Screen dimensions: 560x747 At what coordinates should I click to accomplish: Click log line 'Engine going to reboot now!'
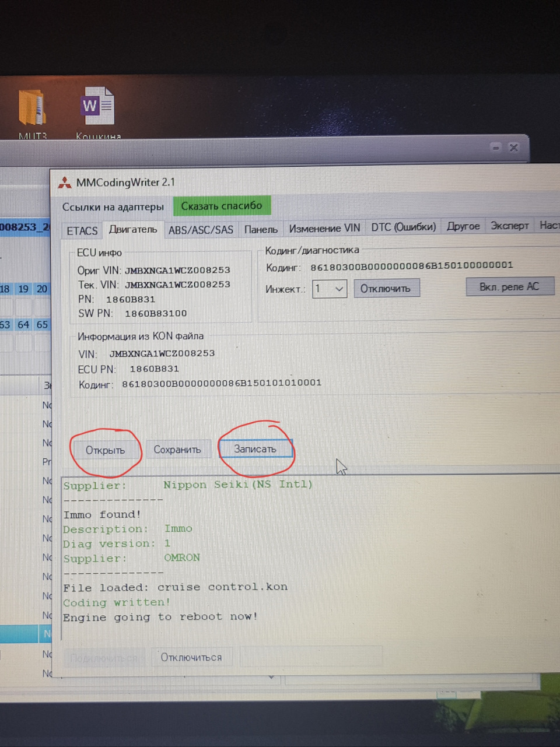(160, 617)
